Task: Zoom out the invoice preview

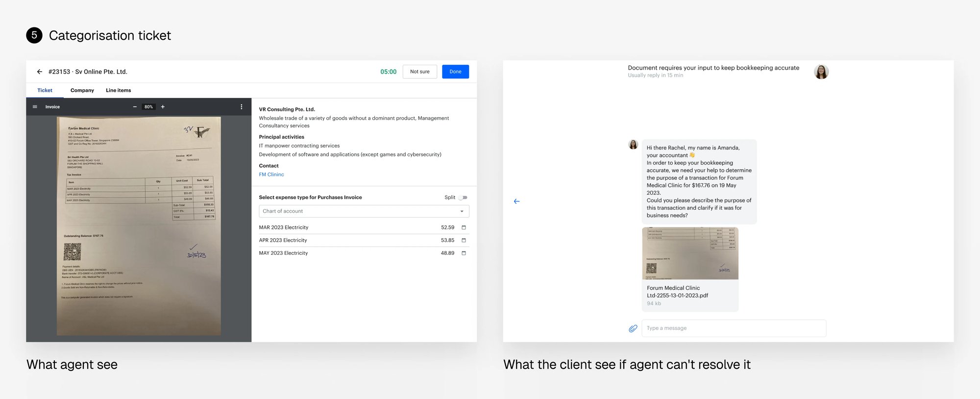Action: (x=135, y=107)
